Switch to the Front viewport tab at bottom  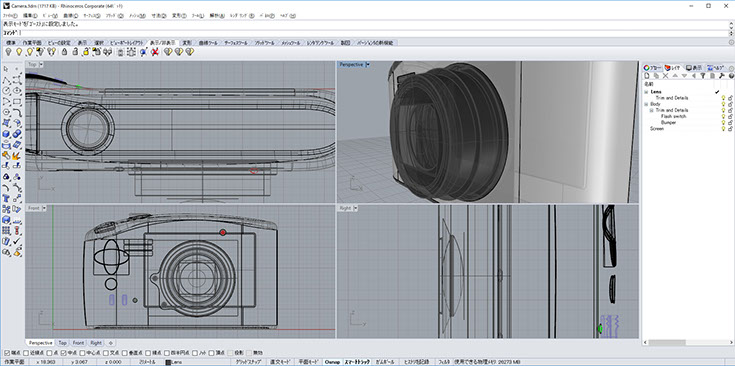tap(78, 343)
